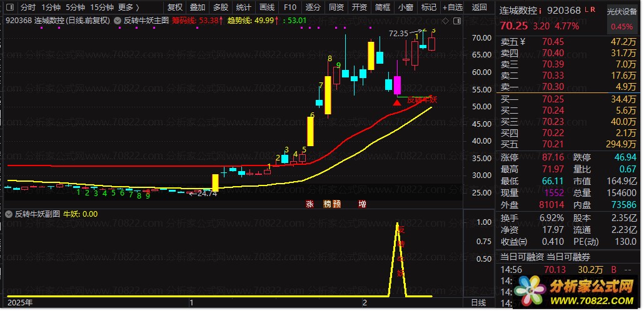Click the red info 'i' icon beside 连城数控
The image size is (644, 311).
click(540, 11)
